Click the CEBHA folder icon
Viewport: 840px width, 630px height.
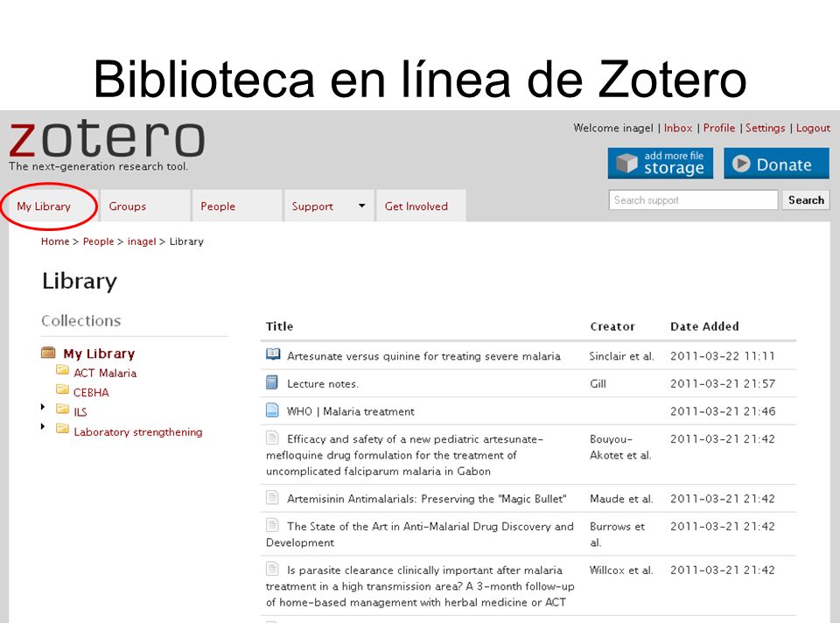coord(62,388)
